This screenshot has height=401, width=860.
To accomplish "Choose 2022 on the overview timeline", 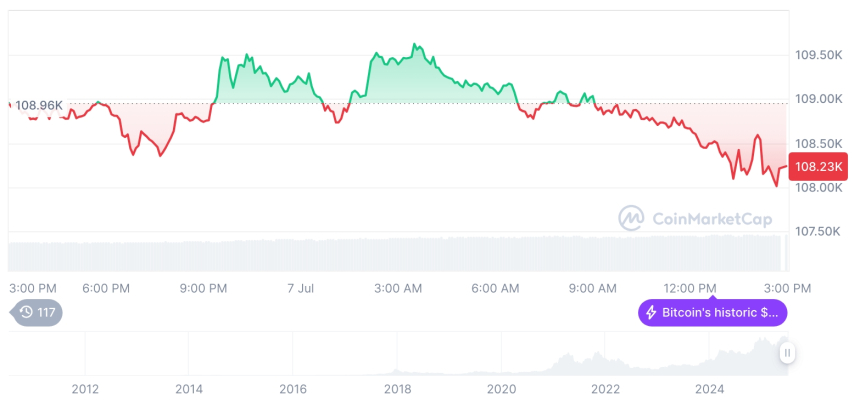I will [605, 389].
